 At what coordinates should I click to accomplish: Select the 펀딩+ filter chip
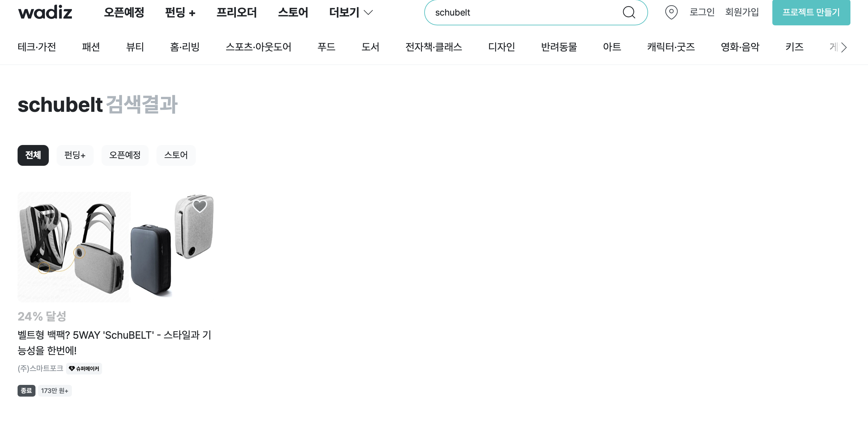[75, 155]
